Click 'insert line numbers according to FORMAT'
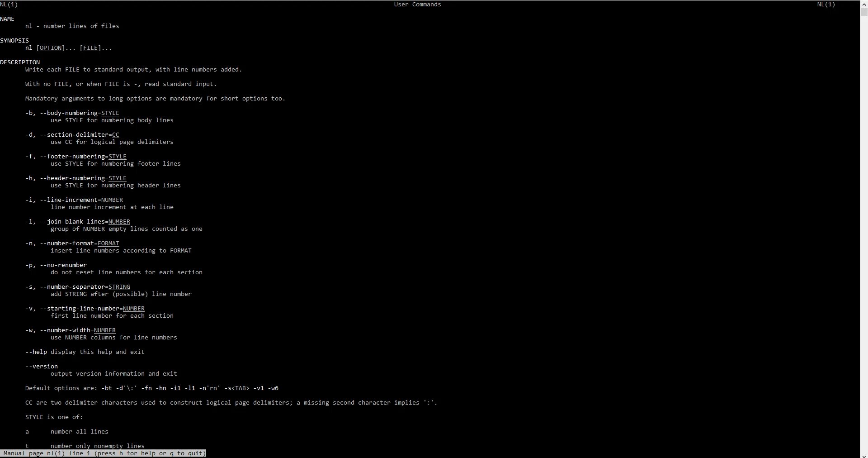868x458 pixels. click(121, 250)
